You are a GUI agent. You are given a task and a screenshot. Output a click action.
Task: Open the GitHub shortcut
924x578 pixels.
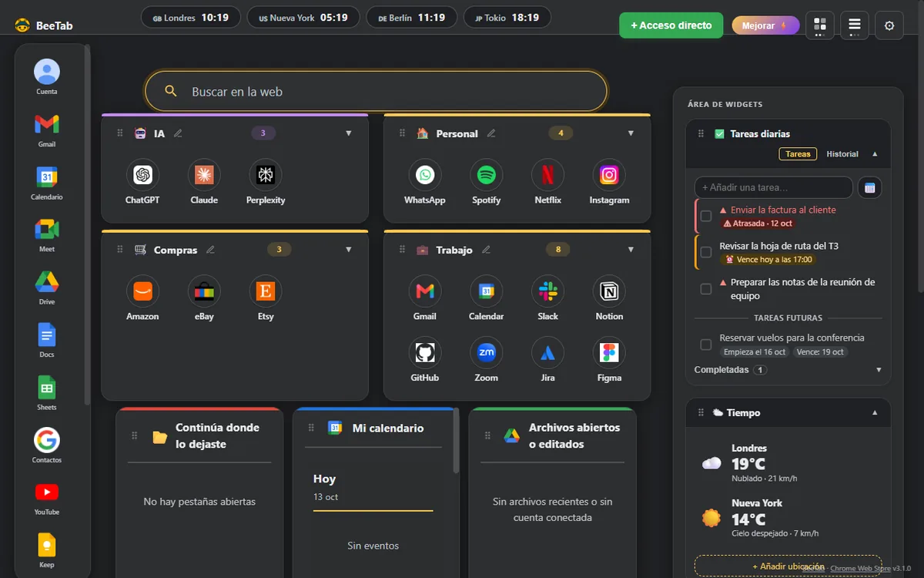(425, 353)
